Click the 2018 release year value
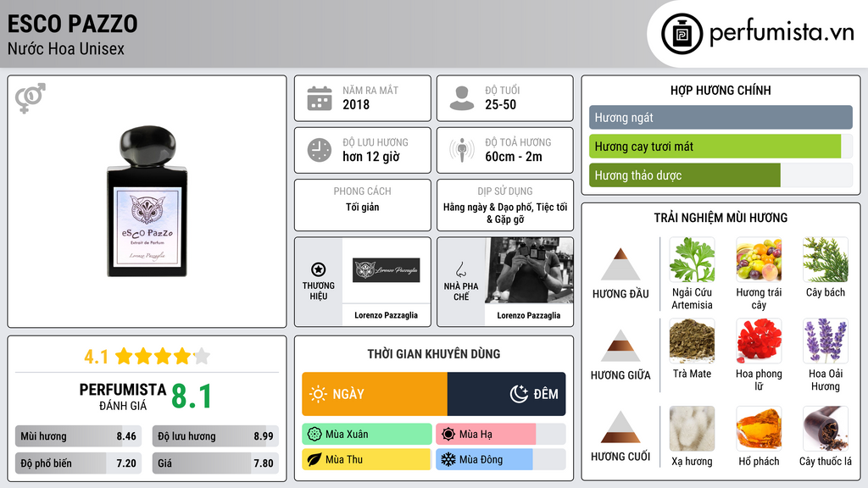 pyautogui.click(x=356, y=104)
